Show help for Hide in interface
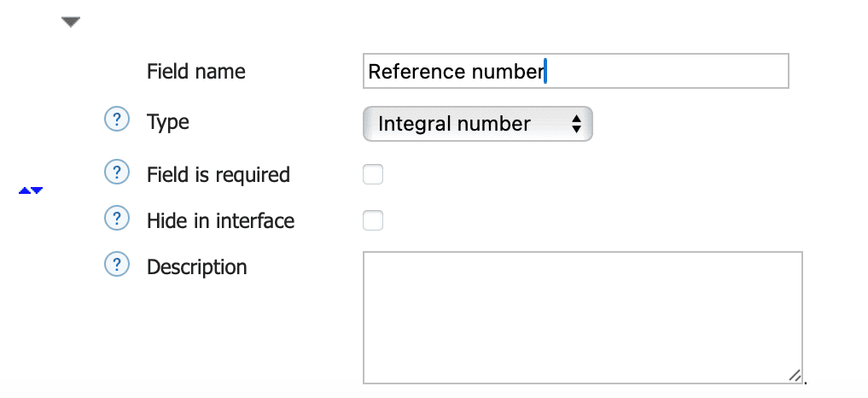This screenshot has height=398, width=868. [115, 219]
